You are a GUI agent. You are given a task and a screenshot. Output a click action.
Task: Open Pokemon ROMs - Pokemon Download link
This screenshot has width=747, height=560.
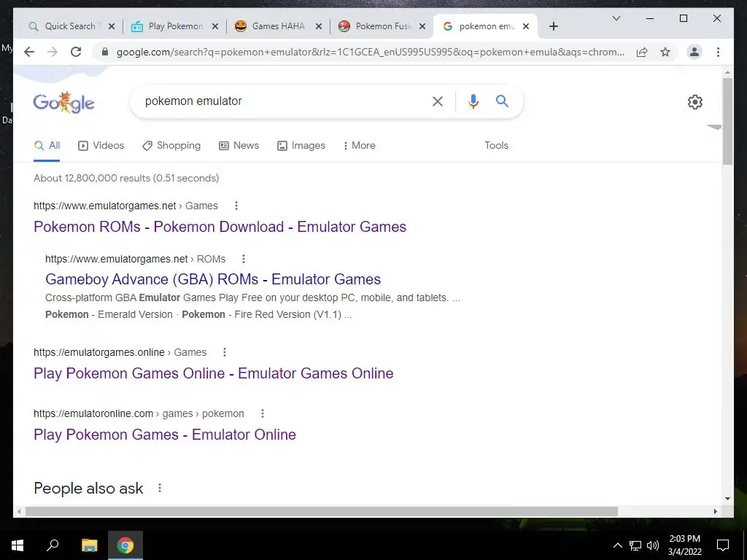[x=220, y=227]
